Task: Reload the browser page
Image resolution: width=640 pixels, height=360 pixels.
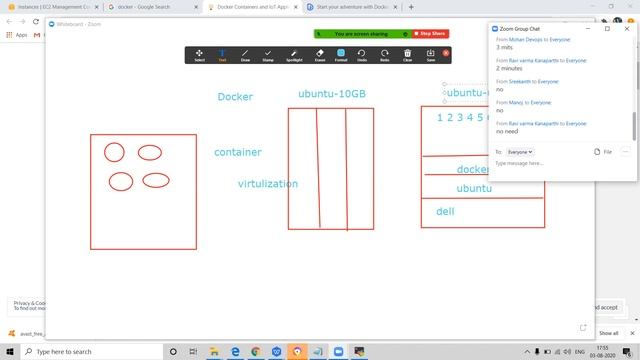Action: [36, 22]
